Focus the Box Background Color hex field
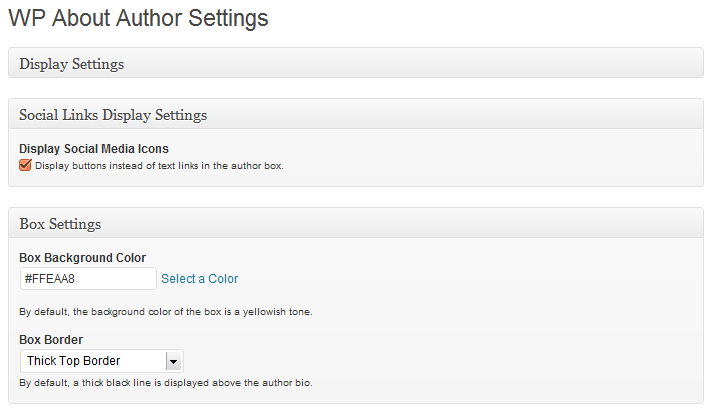The width and height of the screenshot is (714, 414). (88, 279)
